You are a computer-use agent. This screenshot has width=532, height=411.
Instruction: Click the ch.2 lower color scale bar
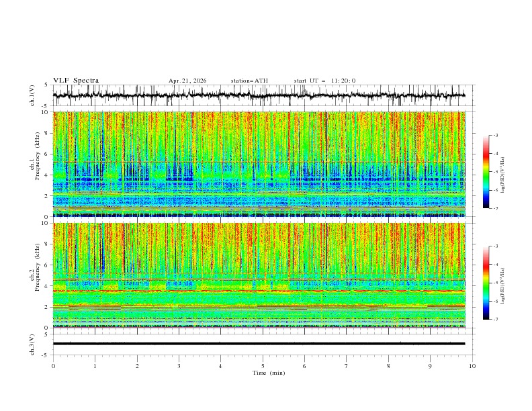(486, 283)
